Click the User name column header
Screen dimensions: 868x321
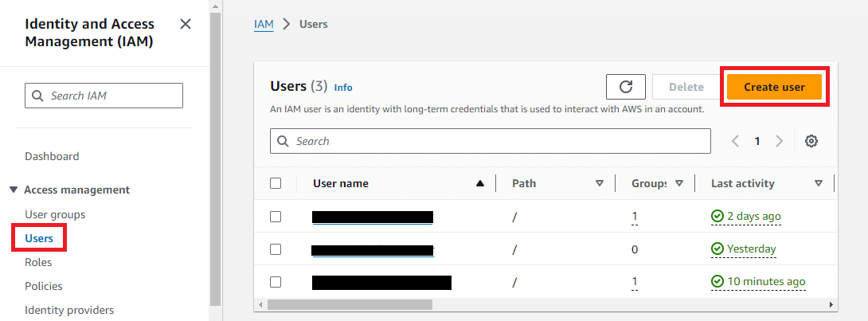[341, 183]
